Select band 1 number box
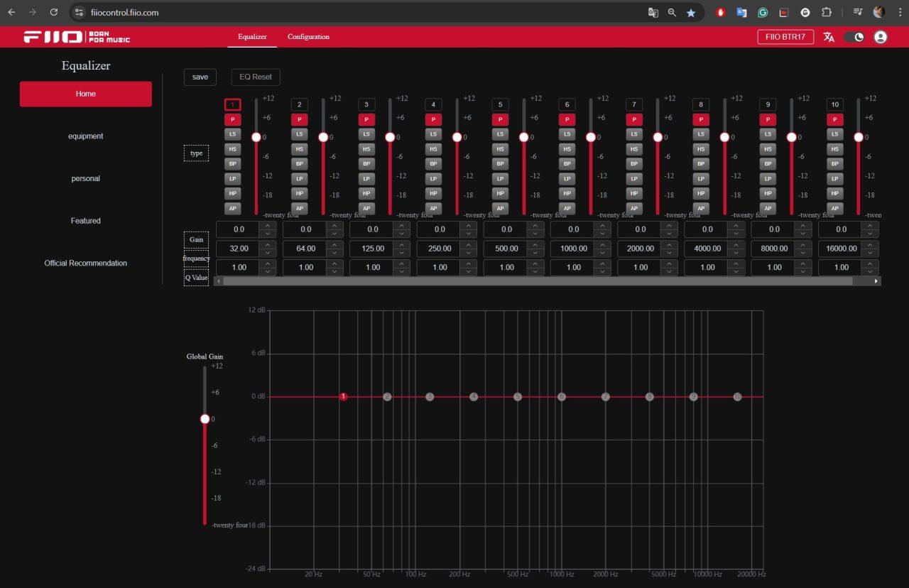Image resolution: width=909 pixels, height=588 pixels. coord(233,104)
